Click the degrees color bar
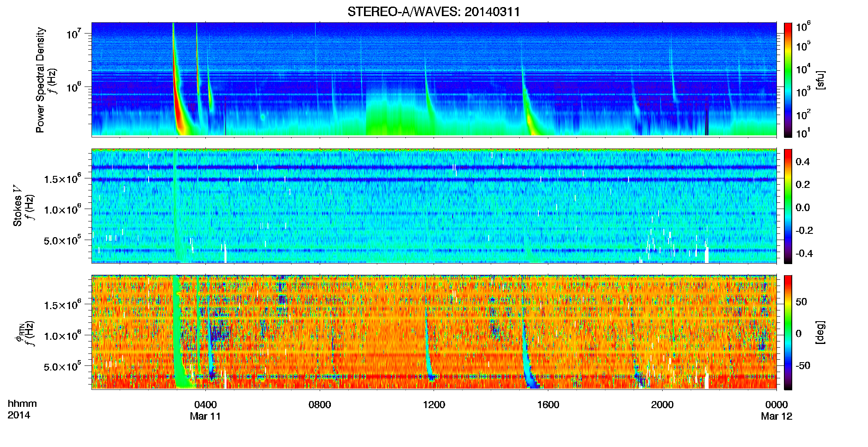The image size is (868, 447). coord(788,332)
